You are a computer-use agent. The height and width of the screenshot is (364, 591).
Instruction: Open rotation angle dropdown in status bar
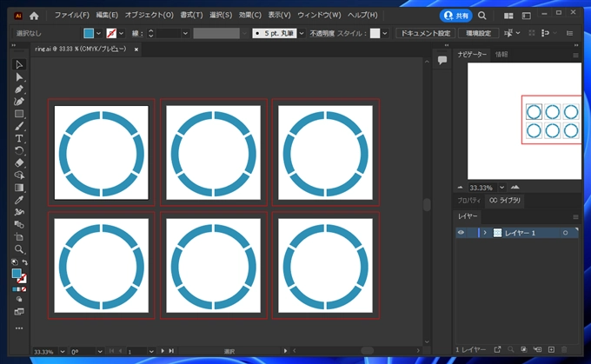pyautogui.click(x=99, y=351)
